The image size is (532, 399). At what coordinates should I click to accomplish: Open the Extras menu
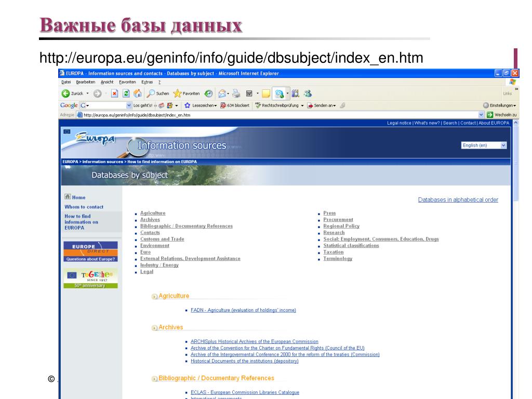(x=147, y=82)
